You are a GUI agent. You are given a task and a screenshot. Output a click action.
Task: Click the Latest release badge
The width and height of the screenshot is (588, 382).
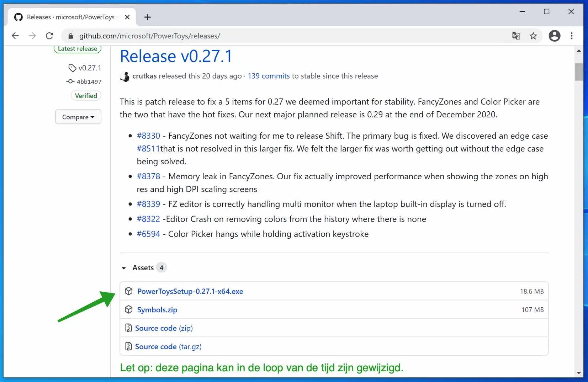78,49
